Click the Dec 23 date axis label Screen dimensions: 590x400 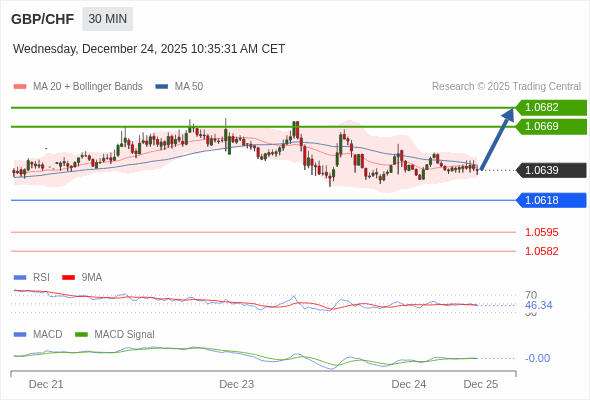pos(237,384)
